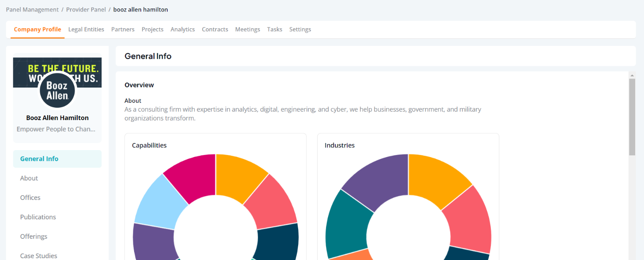Select the Company Profile tab
Screen dimensions: 644x260
coord(37,30)
